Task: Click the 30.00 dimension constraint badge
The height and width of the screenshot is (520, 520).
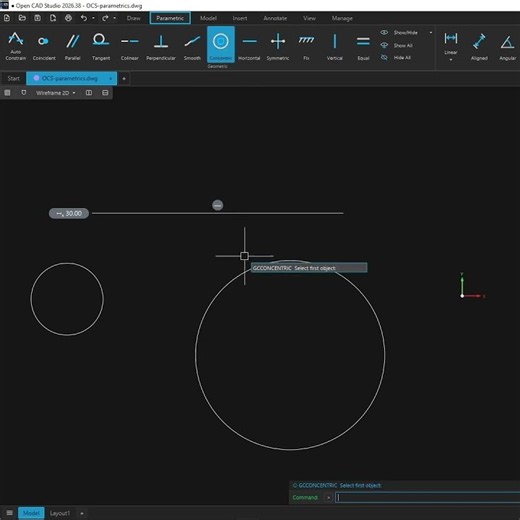Action: (x=69, y=213)
